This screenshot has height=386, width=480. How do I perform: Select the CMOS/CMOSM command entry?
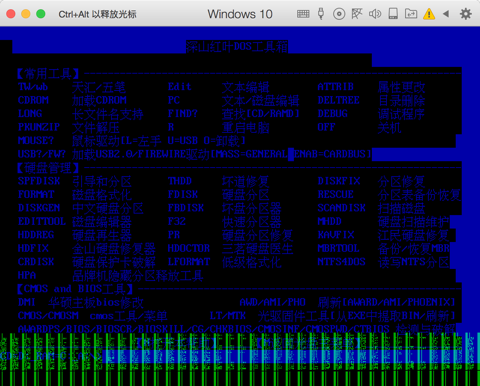(48, 316)
